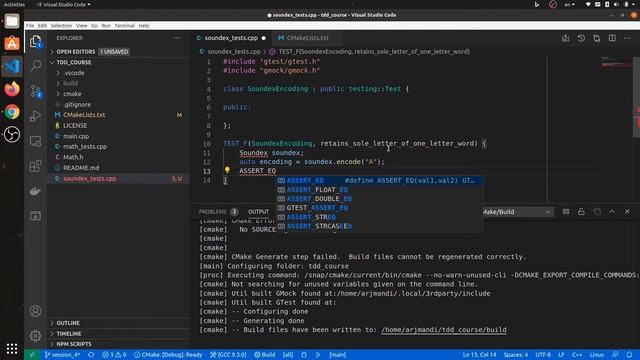Click the remote window indicator in status bar

(32, 355)
